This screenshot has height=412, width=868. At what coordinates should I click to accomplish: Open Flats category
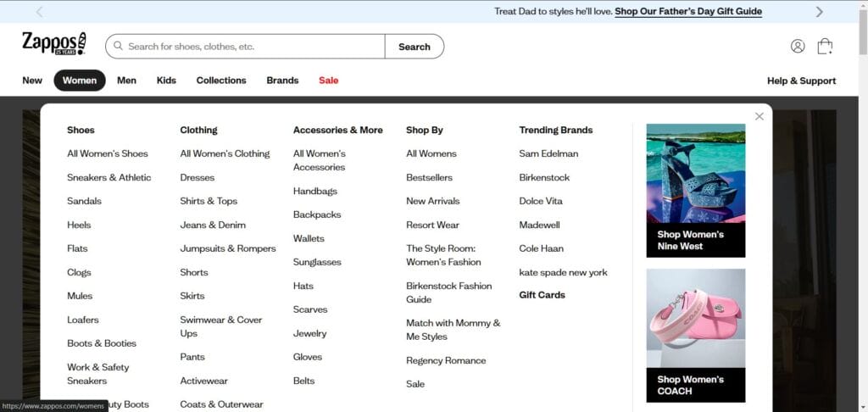(77, 248)
